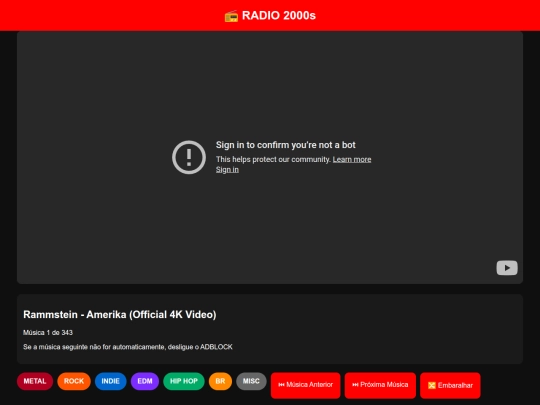Select the MISC genre pill

[x=251, y=381]
